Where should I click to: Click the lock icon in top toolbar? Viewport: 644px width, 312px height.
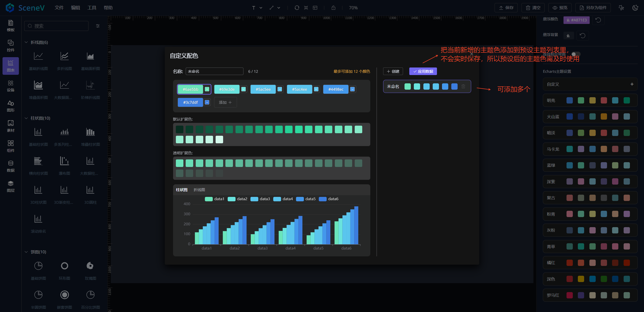(333, 8)
